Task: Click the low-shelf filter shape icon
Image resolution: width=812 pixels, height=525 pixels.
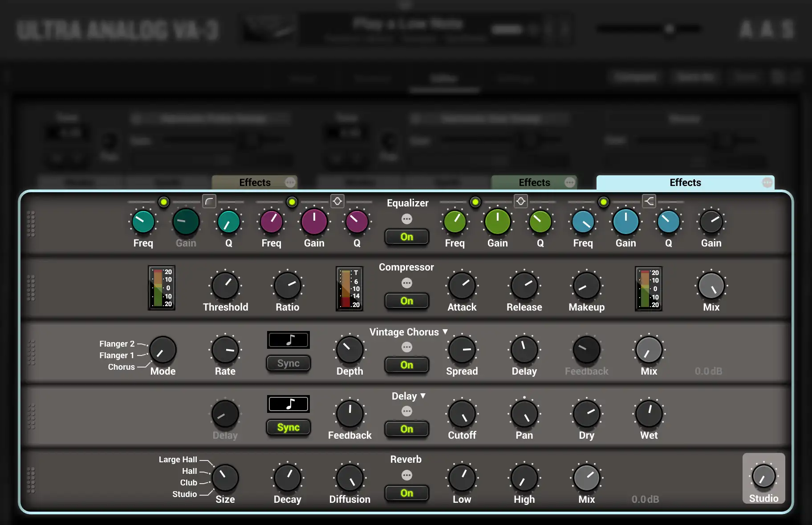Action: click(209, 202)
